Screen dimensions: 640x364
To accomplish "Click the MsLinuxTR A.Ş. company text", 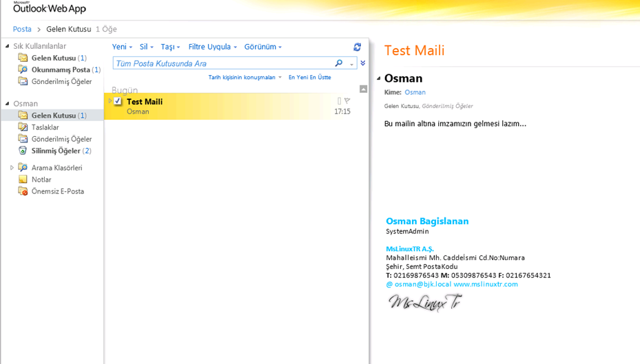I will click(x=410, y=249).
